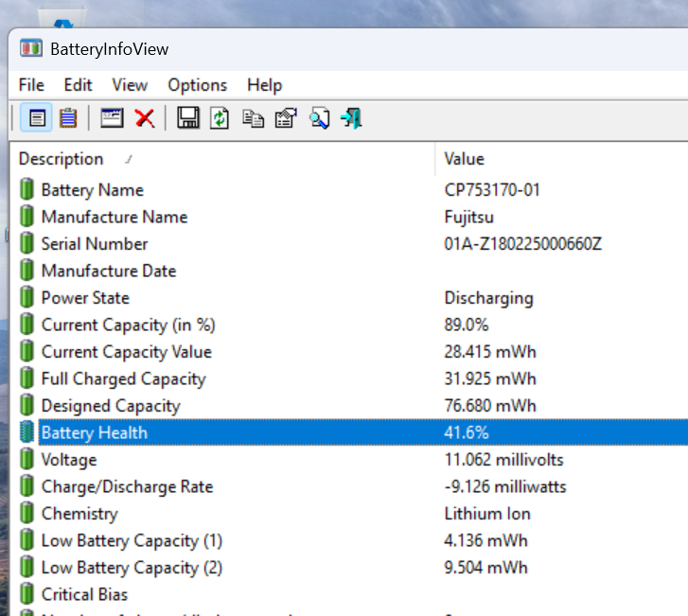Image resolution: width=688 pixels, height=616 pixels.
Task: Select the Current Capacity (in %) row
Action: click(x=129, y=326)
